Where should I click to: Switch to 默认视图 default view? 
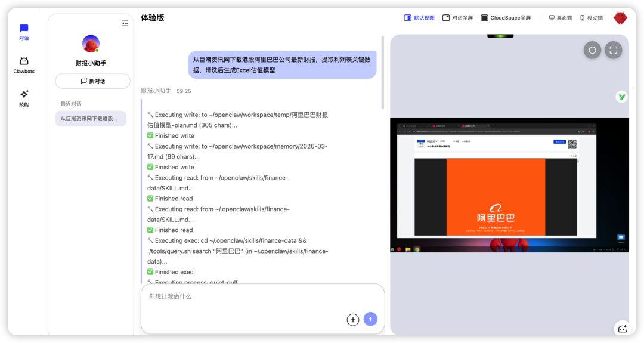tap(419, 18)
